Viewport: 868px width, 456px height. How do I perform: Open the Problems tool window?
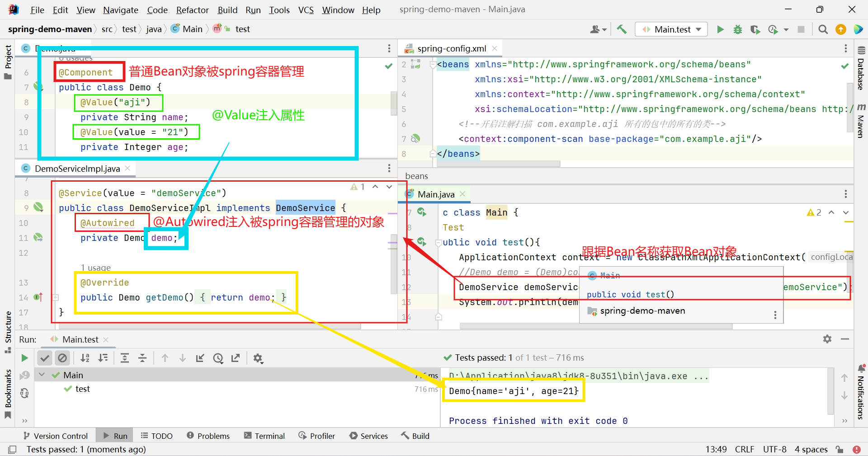pyautogui.click(x=208, y=436)
